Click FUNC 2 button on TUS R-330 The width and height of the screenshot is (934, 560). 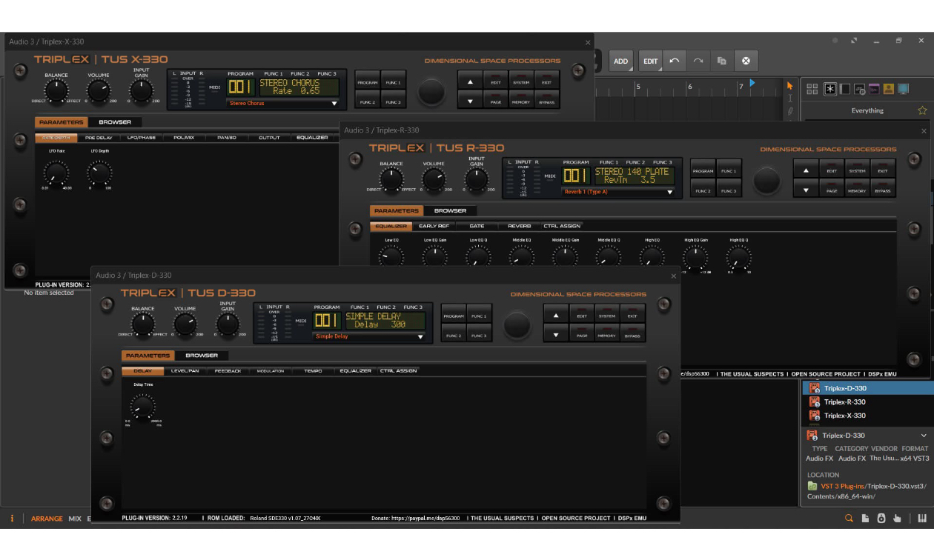tap(703, 189)
